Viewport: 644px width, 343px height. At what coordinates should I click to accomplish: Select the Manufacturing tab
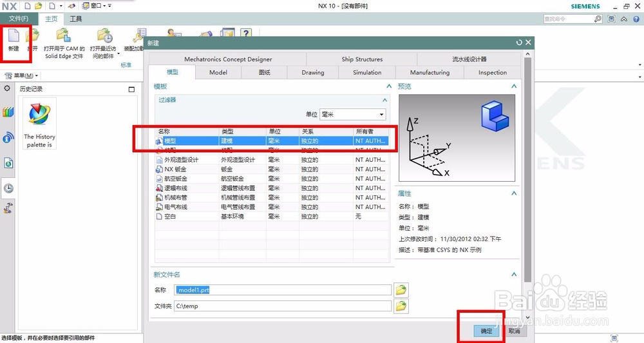coord(430,72)
